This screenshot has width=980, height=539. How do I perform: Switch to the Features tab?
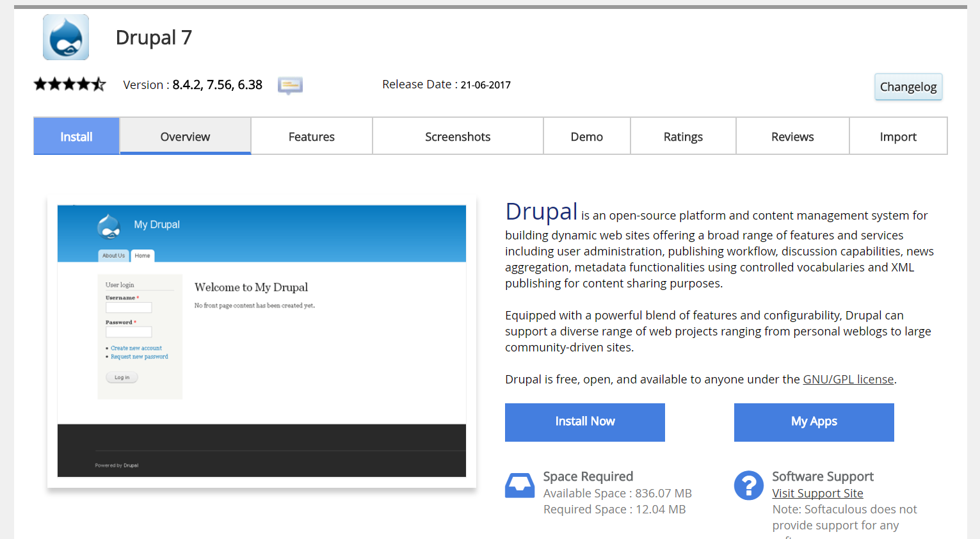pyautogui.click(x=311, y=136)
